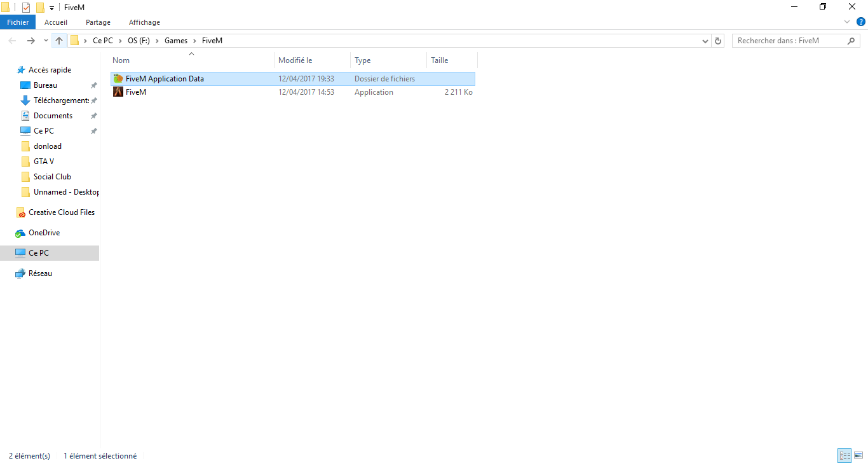Click the 2 211 Ko size cell
868x463 pixels.
coord(459,92)
